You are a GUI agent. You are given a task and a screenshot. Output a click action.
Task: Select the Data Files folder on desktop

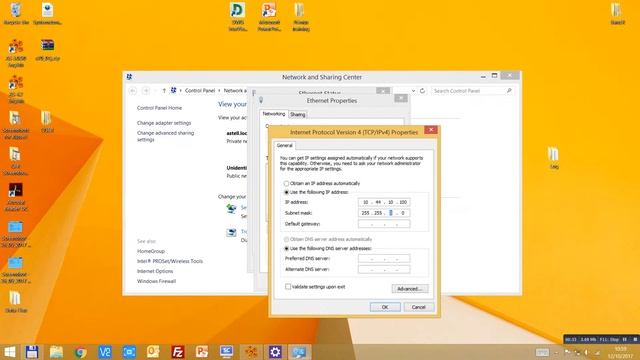pyautogui.click(x=16, y=302)
